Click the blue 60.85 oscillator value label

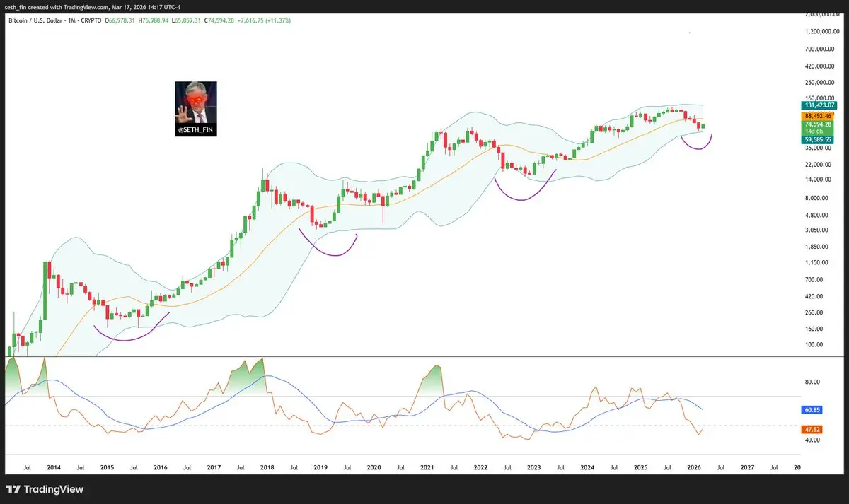pyautogui.click(x=811, y=409)
